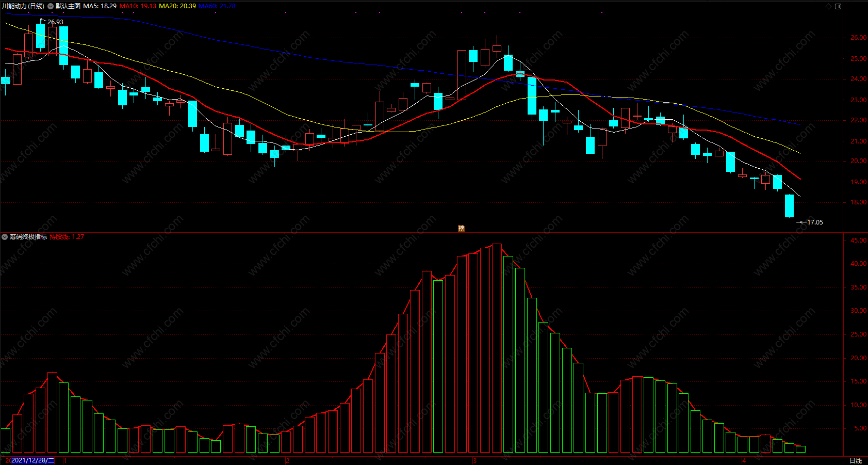Click the MA5: 18.29 label

pos(100,6)
